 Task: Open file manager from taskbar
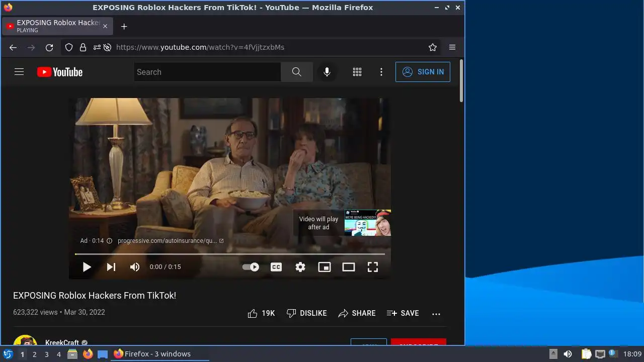[x=72, y=354]
